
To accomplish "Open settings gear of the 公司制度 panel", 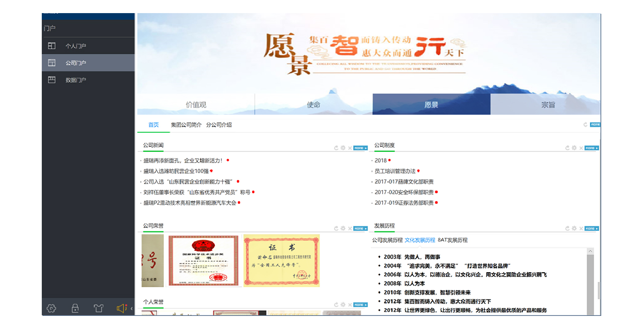I will pyautogui.click(x=574, y=148).
